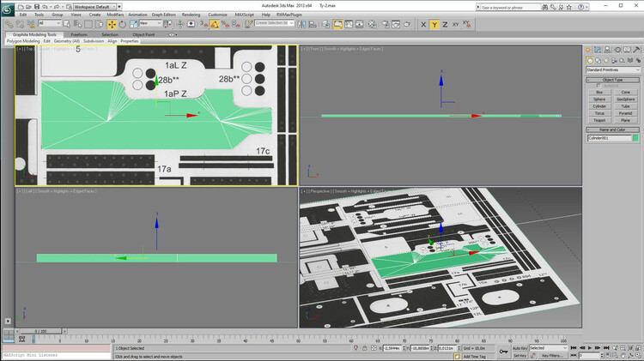Open the Modify panel tab icon
The height and width of the screenshot is (361, 644).
tap(599, 49)
